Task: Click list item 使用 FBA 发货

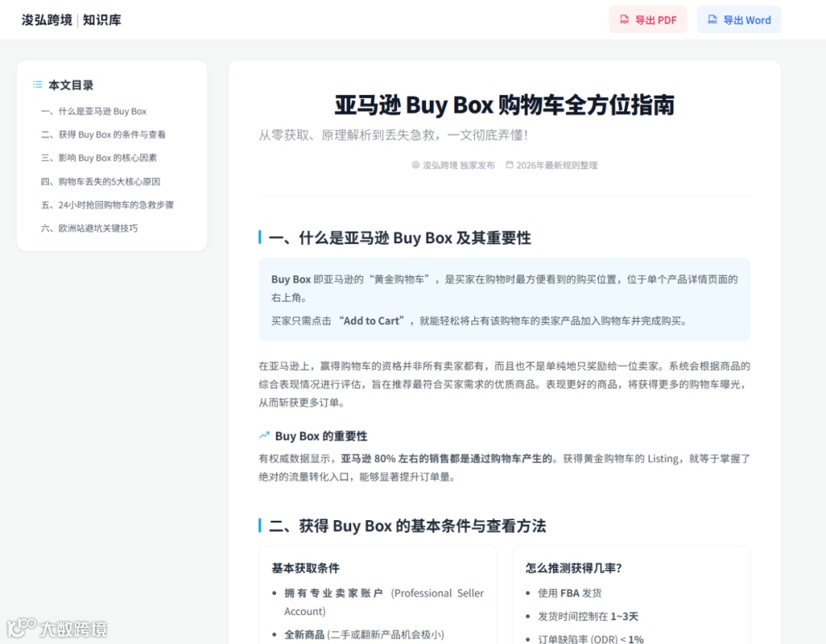Action: pyautogui.click(x=570, y=593)
